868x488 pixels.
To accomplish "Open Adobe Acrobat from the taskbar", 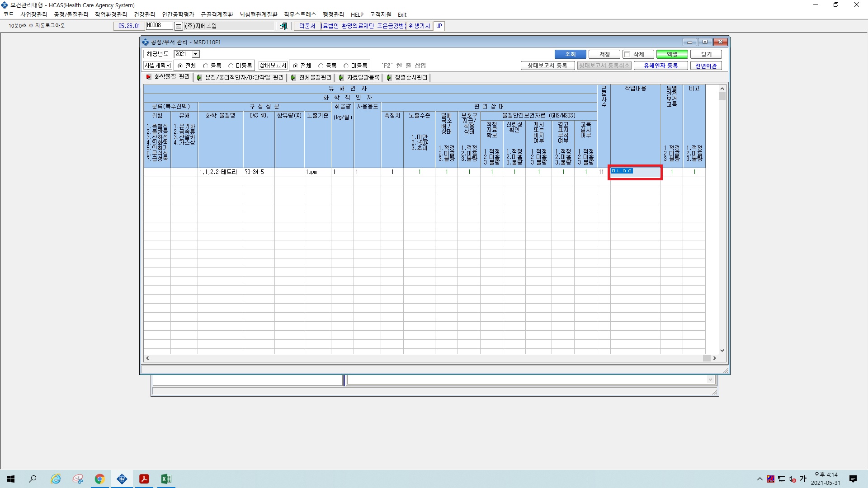I will [x=144, y=479].
